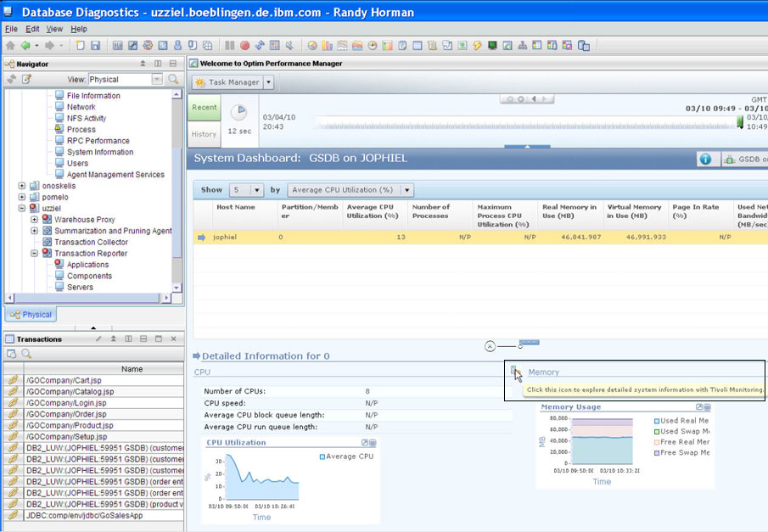Click the Used Real Memory legend swatch
This screenshot has width=768, height=532.
(x=657, y=421)
